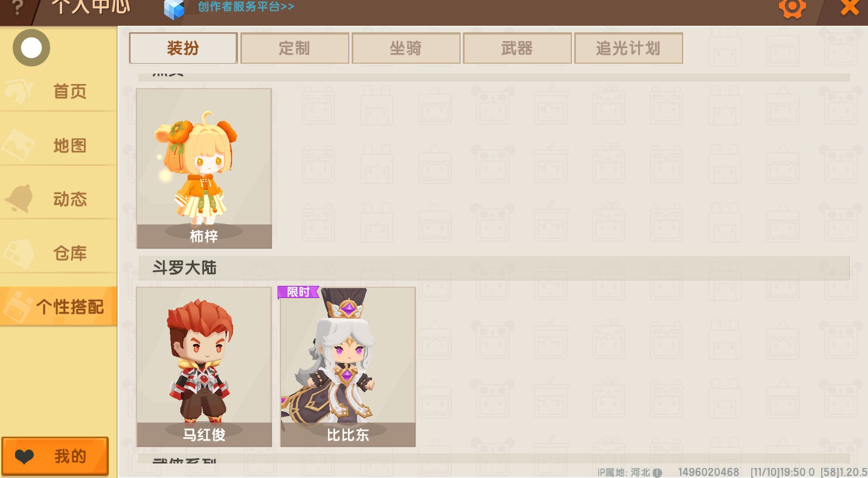This screenshot has width=868, height=478.
Task: Switch to the 坐骑 tab
Action: click(406, 48)
